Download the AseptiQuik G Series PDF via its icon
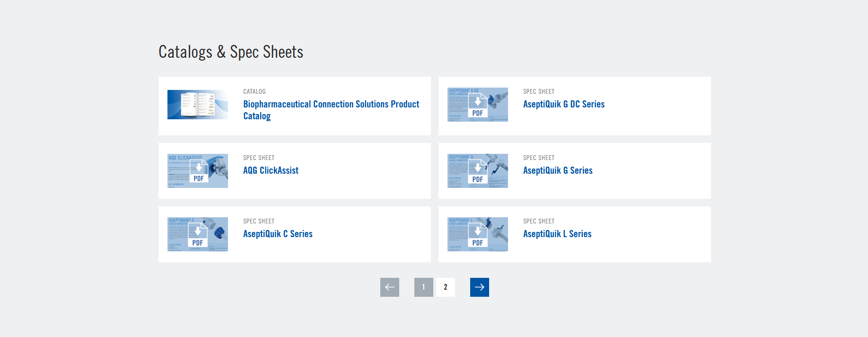This screenshot has width=868, height=337. 478,171
